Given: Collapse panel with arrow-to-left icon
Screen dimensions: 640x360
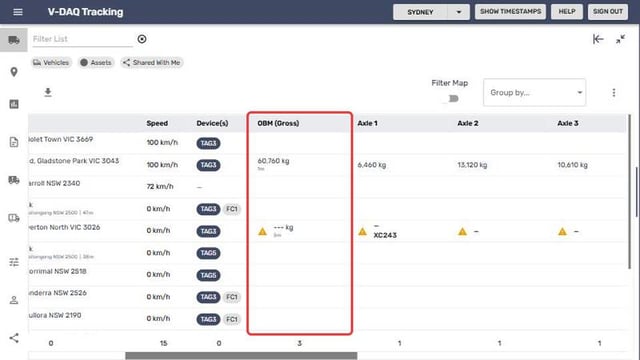Looking at the screenshot, I should [598, 39].
